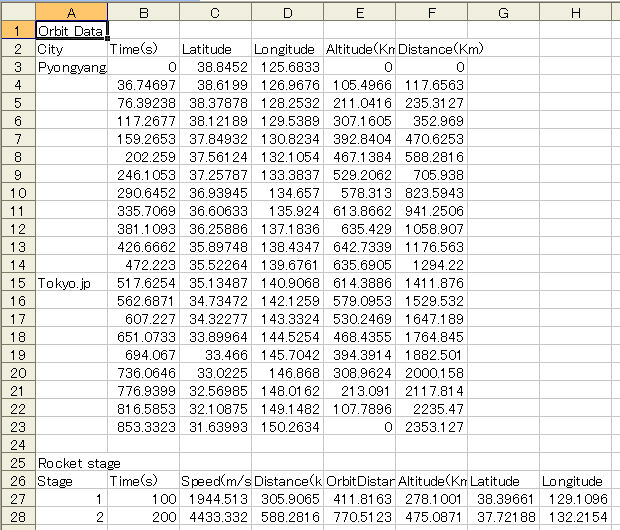Select the column A header
This screenshot has height=530, width=620.
point(71,10)
